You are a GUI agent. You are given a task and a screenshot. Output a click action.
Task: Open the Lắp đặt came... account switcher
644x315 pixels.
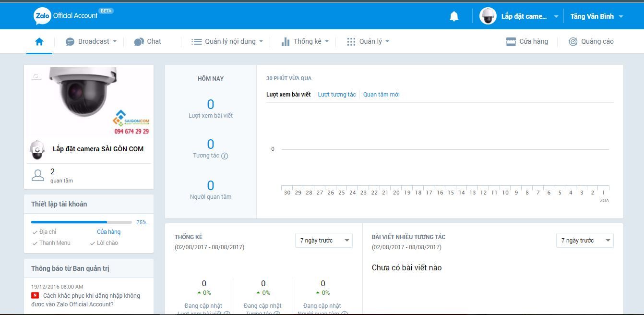click(x=519, y=16)
